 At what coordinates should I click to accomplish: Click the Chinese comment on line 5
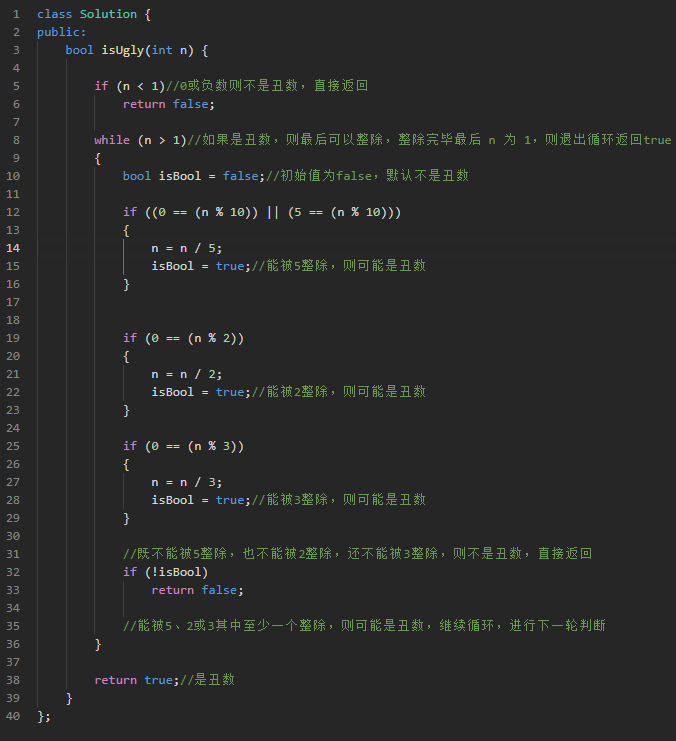[x=267, y=86]
